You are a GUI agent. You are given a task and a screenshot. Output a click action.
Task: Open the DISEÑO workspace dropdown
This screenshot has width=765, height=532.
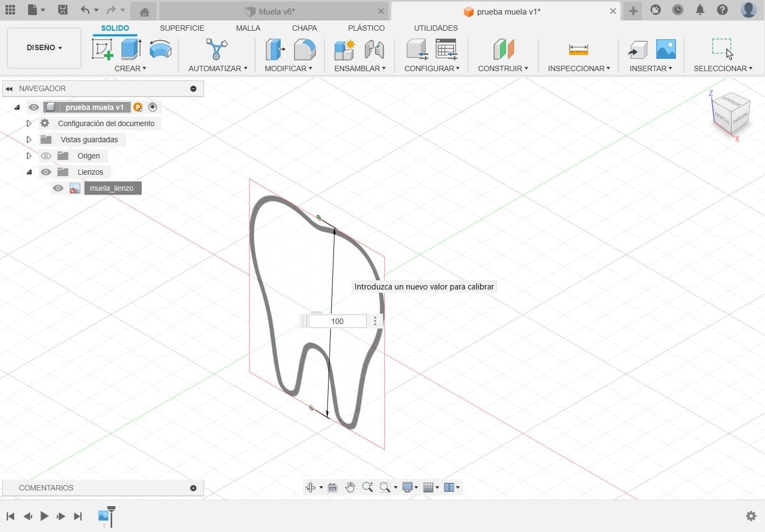click(x=44, y=48)
